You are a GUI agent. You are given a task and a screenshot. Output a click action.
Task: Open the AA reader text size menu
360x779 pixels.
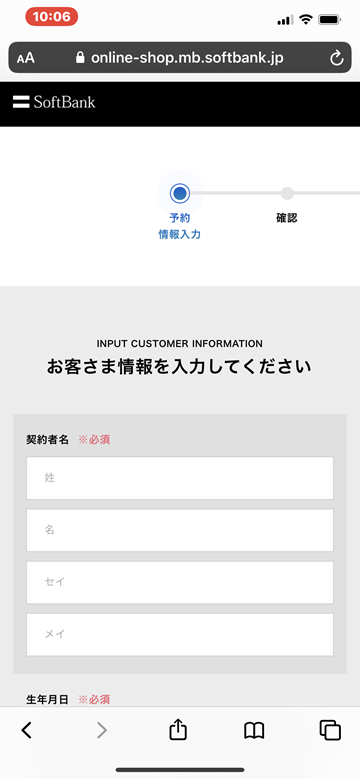26,58
